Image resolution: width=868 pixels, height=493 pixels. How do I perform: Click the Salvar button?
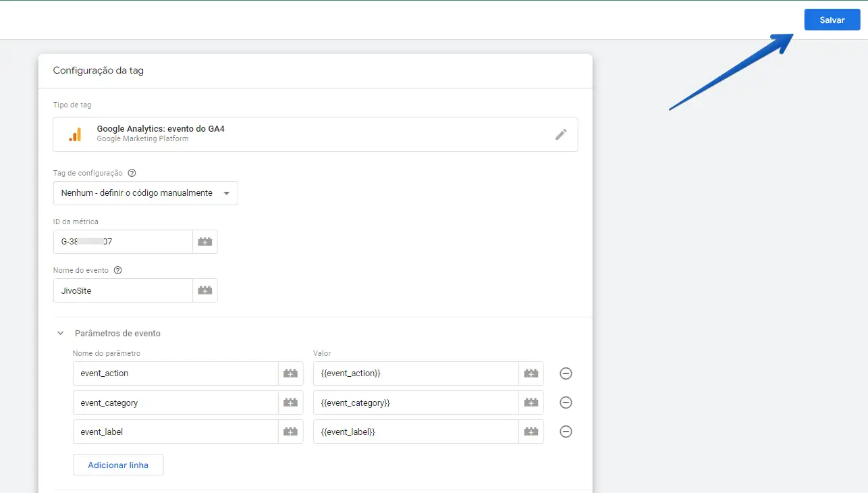(832, 20)
